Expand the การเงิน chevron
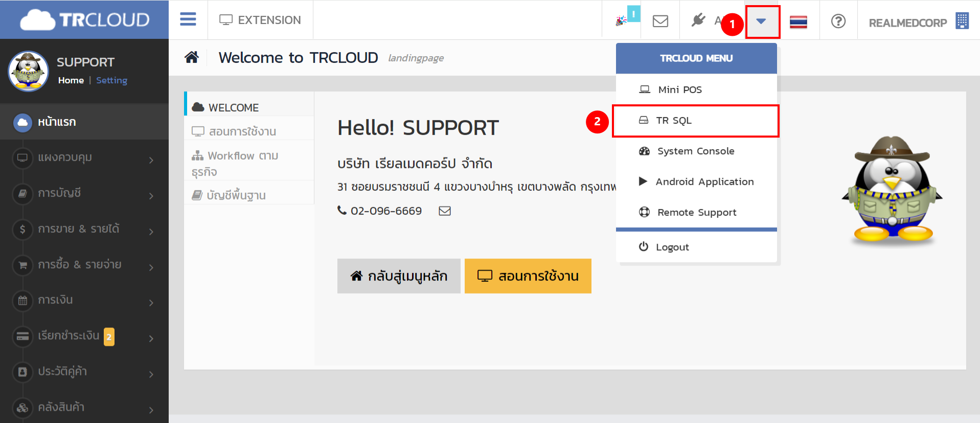The width and height of the screenshot is (980, 423). [151, 303]
